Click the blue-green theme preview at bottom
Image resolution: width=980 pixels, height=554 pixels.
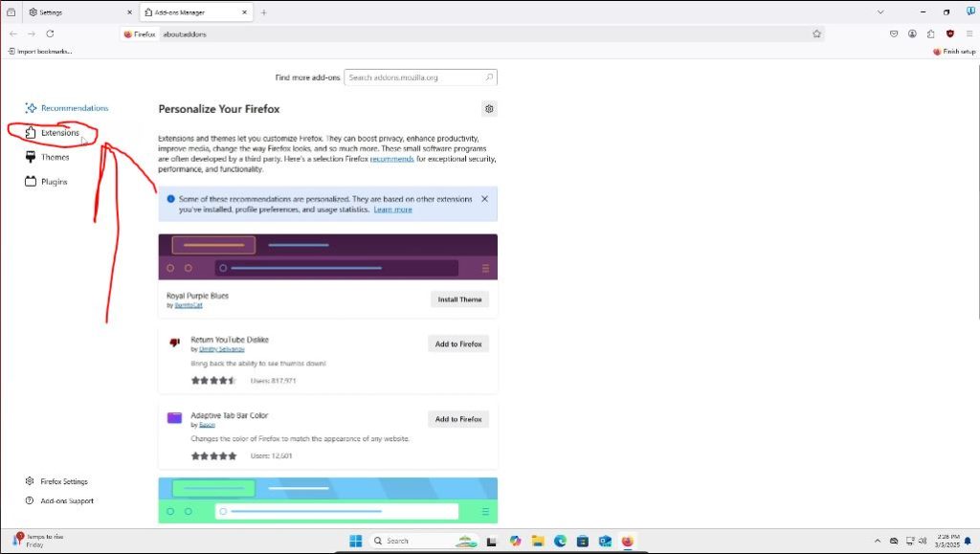coord(328,500)
